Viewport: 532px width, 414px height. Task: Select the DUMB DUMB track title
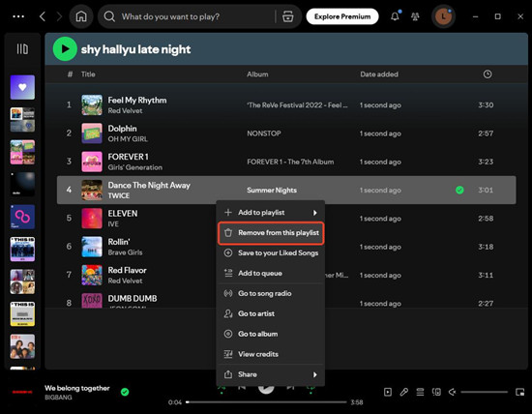click(x=133, y=298)
